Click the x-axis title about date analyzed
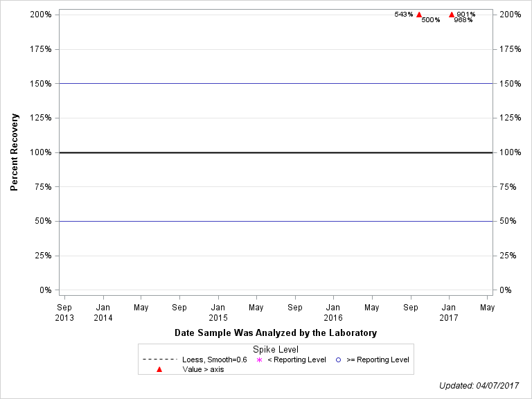This screenshot has width=532, height=399. [x=276, y=332]
